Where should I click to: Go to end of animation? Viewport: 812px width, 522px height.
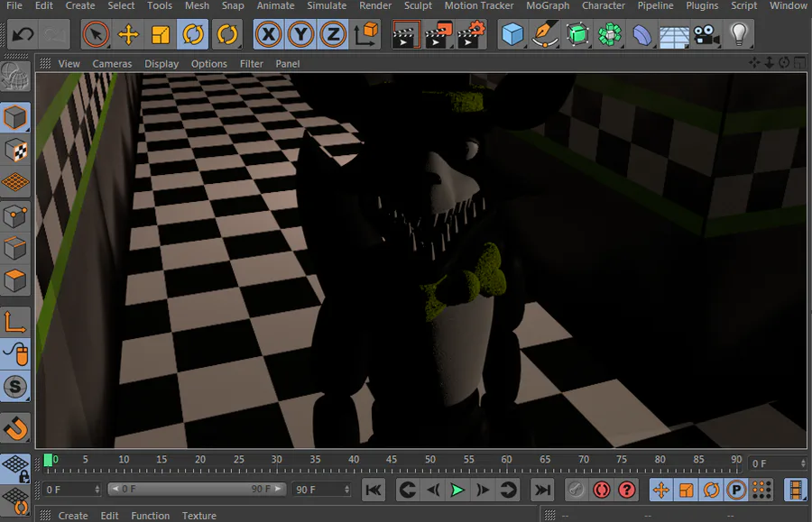(x=542, y=490)
